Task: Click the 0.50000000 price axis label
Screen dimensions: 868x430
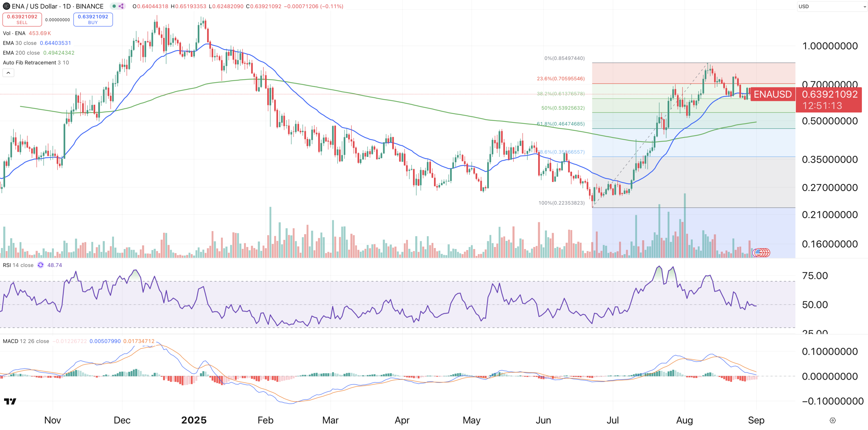Action: point(830,121)
